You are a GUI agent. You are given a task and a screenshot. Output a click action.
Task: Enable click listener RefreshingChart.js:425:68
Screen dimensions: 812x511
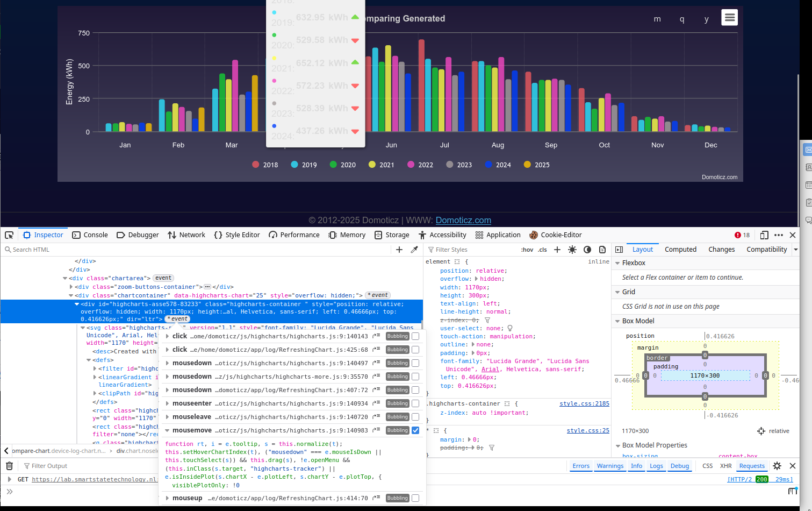coord(415,350)
